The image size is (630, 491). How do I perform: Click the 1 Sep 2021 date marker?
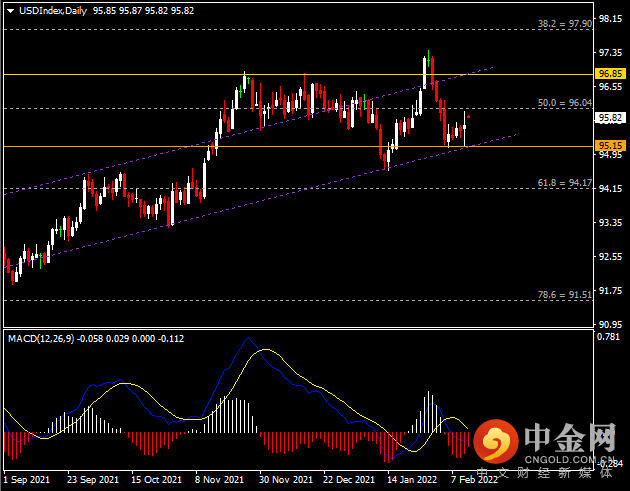tap(27, 479)
